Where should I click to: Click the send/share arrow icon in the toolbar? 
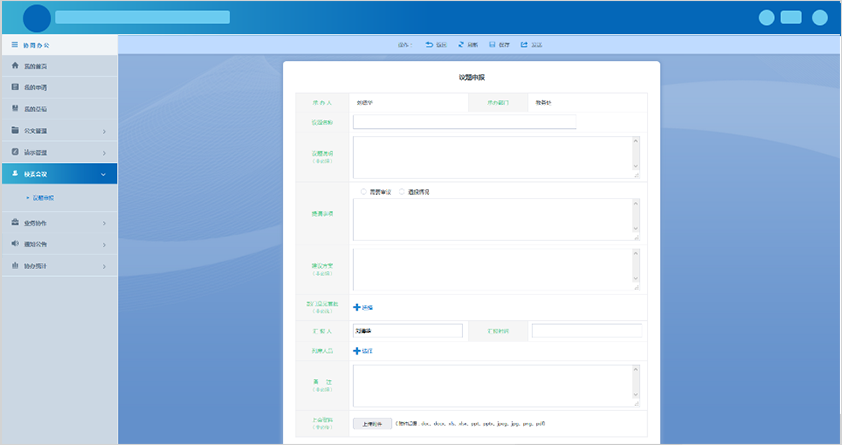524,45
